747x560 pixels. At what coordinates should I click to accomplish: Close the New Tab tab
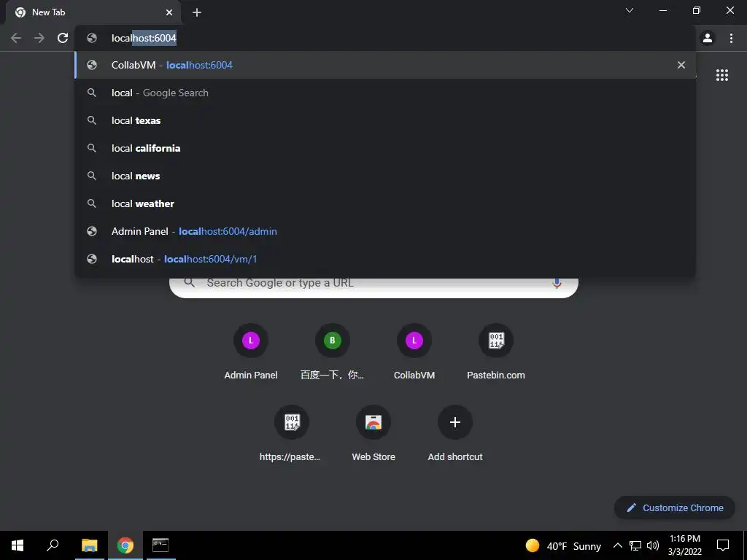[169, 12]
